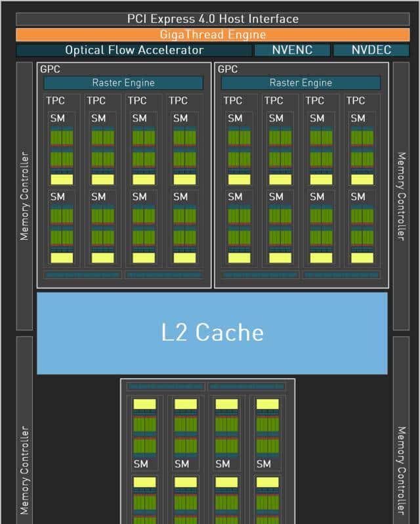The width and height of the screenshot is (420, 524).
Task: Select the top-right Memory Controller bar
Action: 400,196
